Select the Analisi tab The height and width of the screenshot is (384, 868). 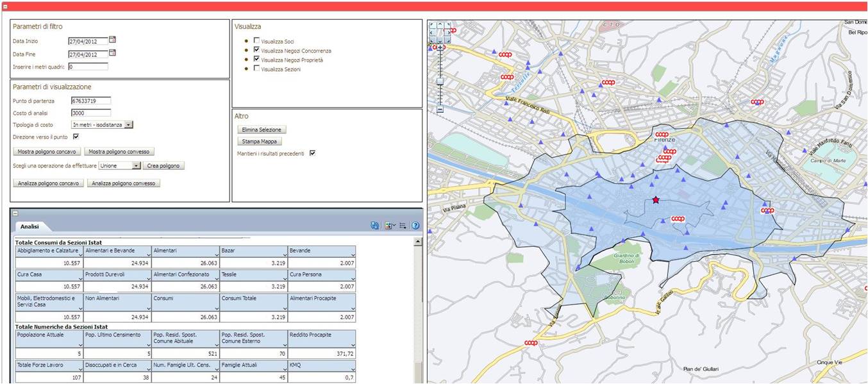tap(29, 226)
